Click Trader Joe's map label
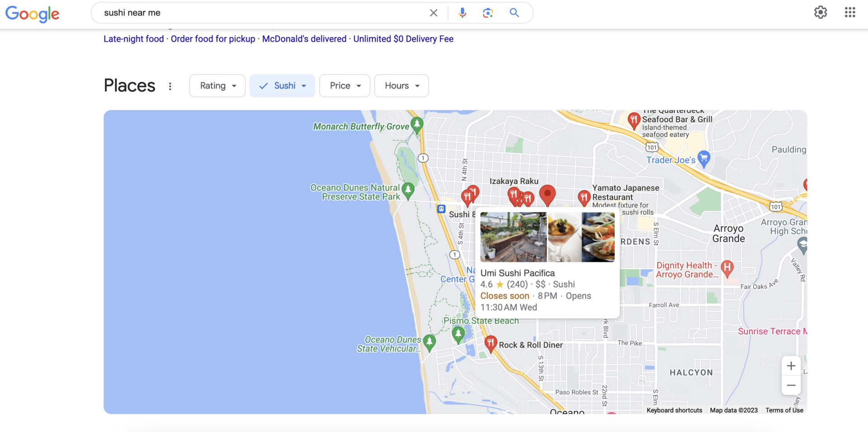 pyautogui.click(x=671, y=160)
